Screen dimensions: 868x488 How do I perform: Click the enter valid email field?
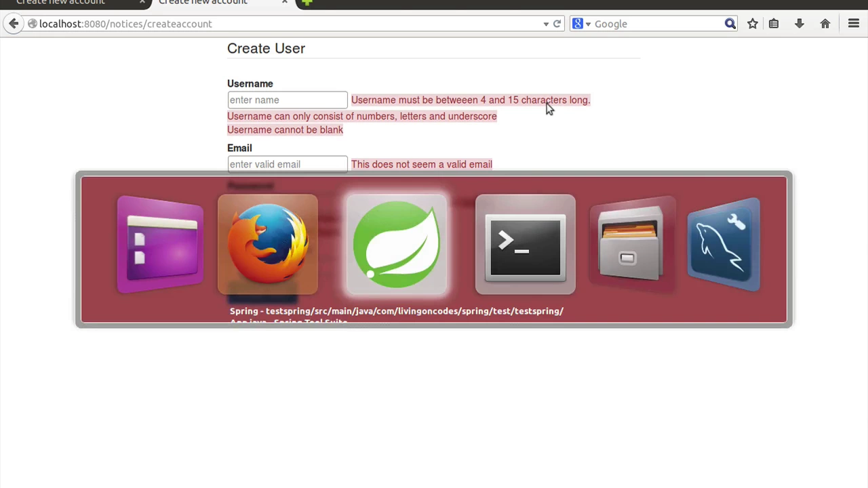[x=288, y=164]
